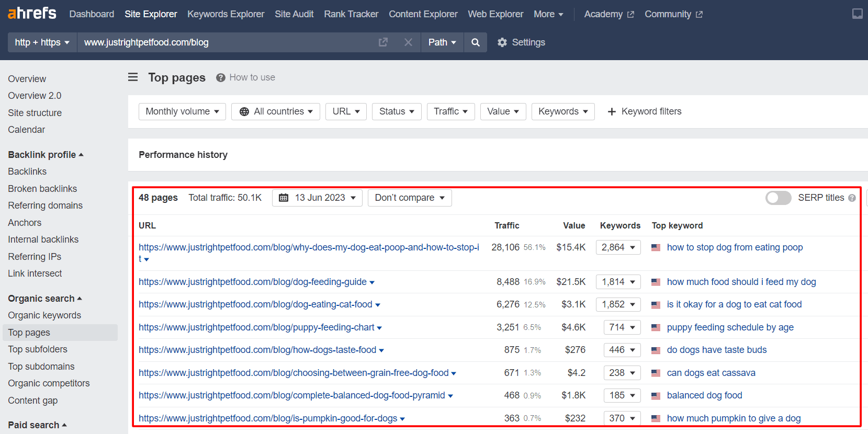Viewport: 868px width, 434px height.
Task: Click the monitor icon in top right corner
Action: pyautogui.click(x=857, y=14)
